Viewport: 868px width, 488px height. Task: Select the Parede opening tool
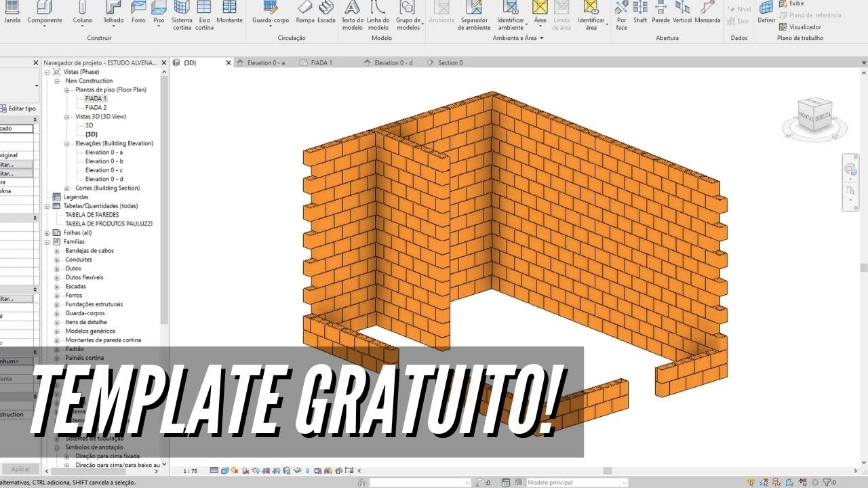coord(660,12)
